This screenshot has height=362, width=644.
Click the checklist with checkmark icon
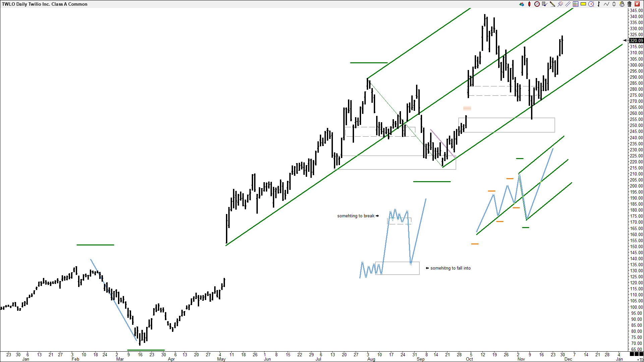point(544,4)
